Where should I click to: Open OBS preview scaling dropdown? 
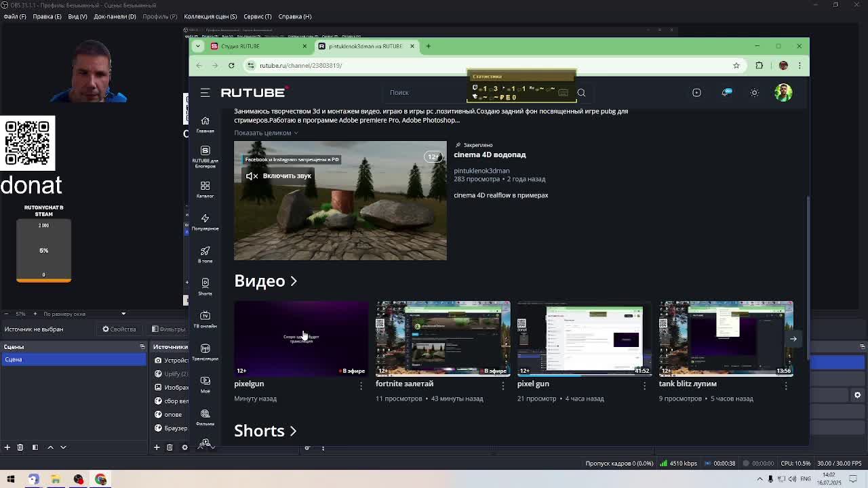click(x=85, y=314)
